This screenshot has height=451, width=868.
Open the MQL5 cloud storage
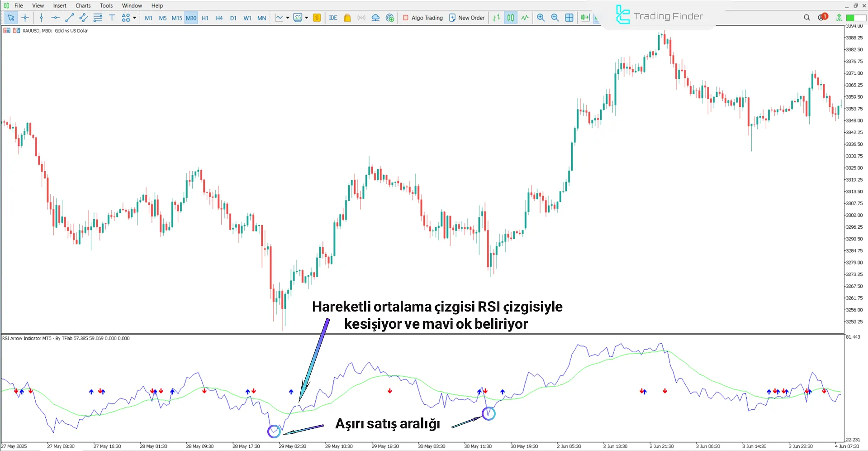(375, 18)
